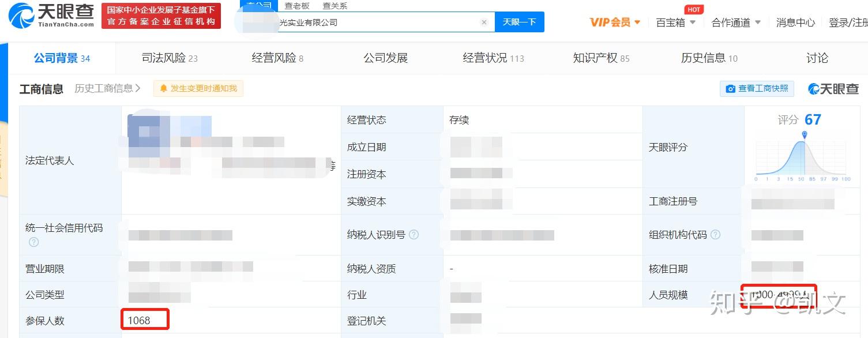Click the score marker on 天眼评分 chart
868x338 pixels.
(x=805, y=134)
